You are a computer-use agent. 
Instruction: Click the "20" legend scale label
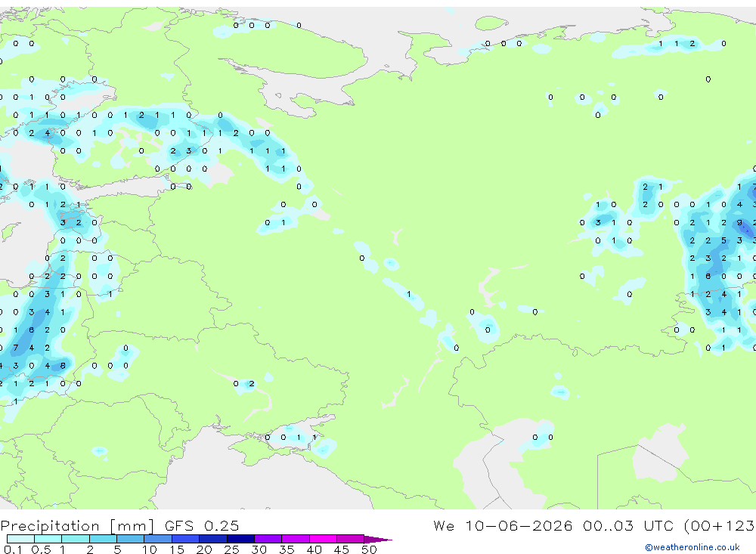[x=204, y=549]
